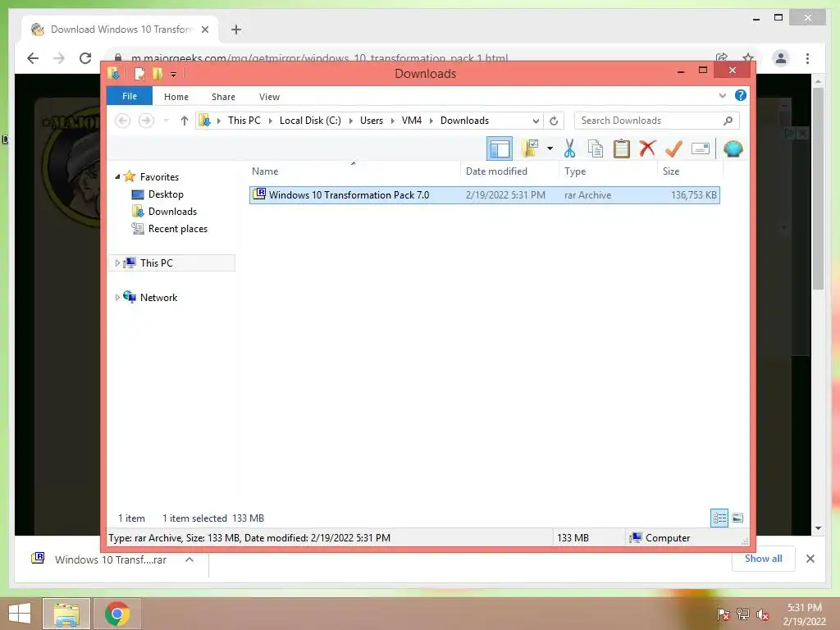Expand the This PC tree node
The height and width of the screenshot is (630, 840).
coord(117,263)
